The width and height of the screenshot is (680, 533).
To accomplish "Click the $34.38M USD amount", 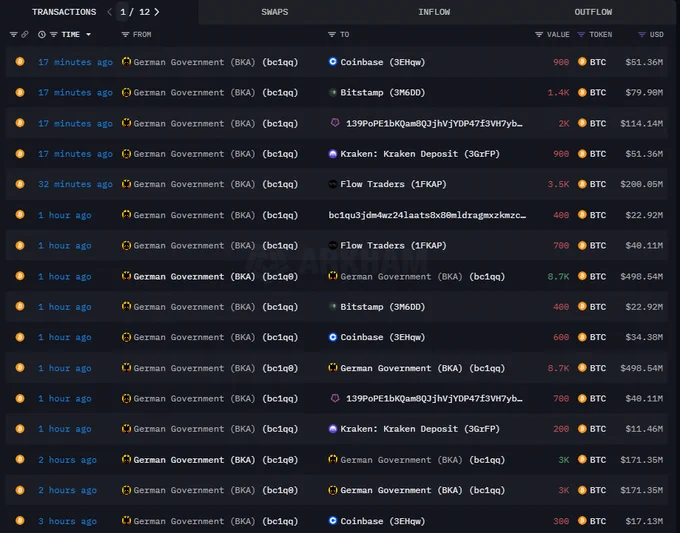I will click(x=644, y=337).
